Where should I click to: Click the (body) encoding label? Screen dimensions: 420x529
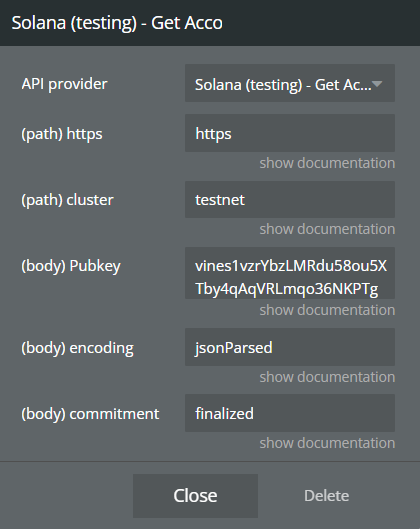[78, 348]
